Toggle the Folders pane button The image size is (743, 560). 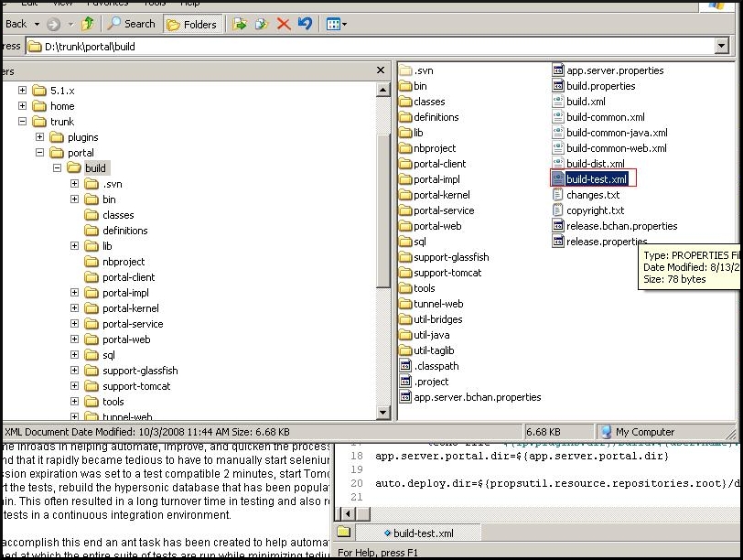click(189, 24)
